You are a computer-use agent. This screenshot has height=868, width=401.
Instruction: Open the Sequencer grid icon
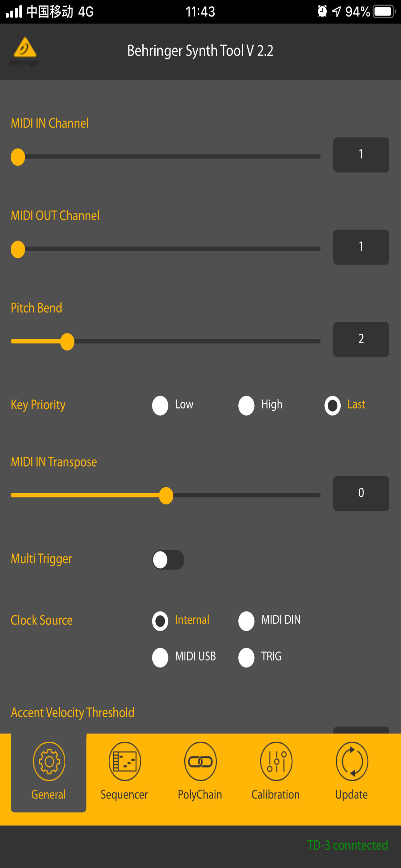(x=125, y=761)
